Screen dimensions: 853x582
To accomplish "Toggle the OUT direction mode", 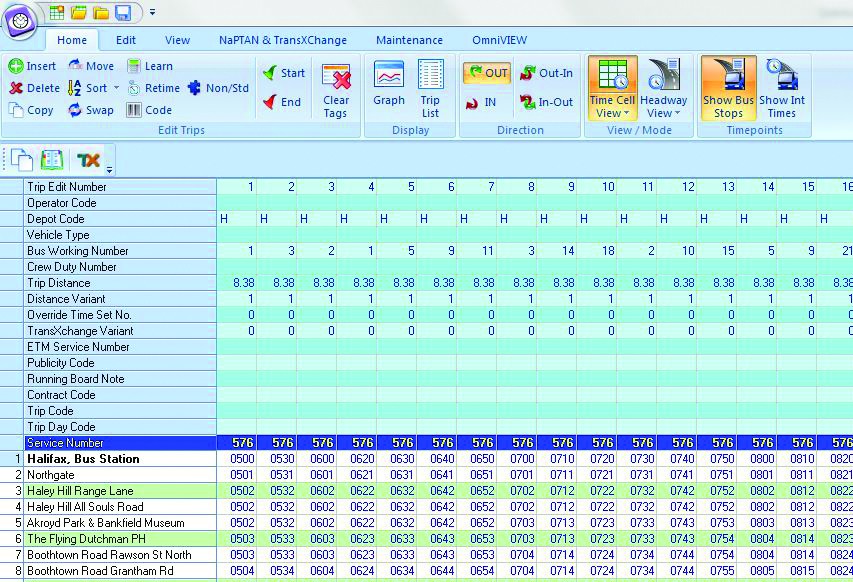I will pos(489,73).
